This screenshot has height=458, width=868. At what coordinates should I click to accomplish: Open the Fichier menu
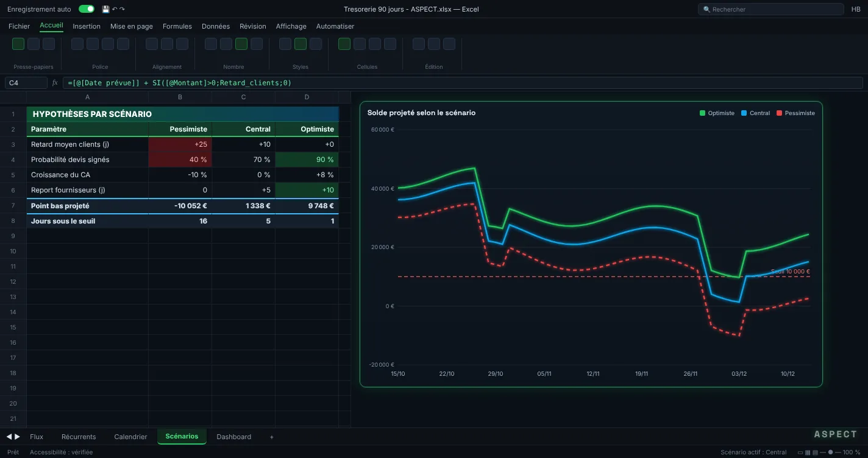19,26
